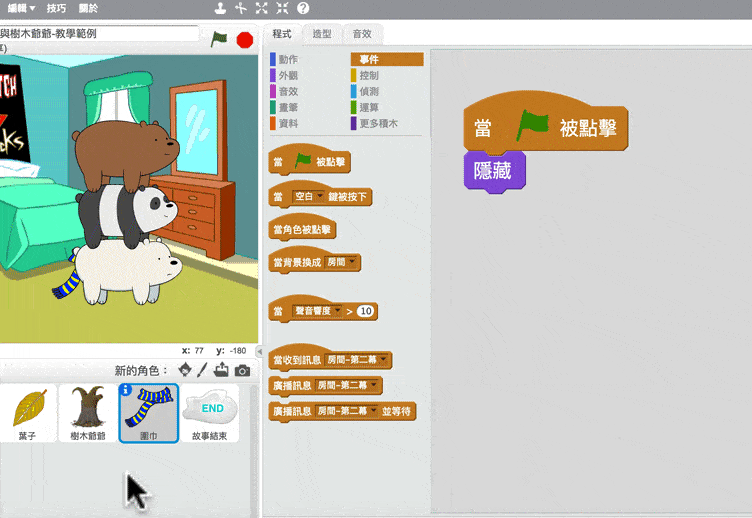Select the Shrink sprite tool

[282, 8]
